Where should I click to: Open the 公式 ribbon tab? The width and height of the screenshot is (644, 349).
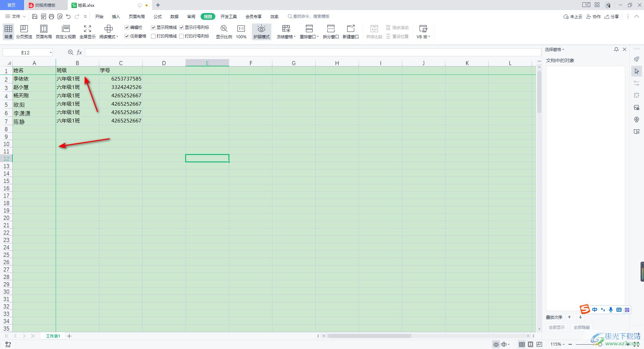click(158, 16)
